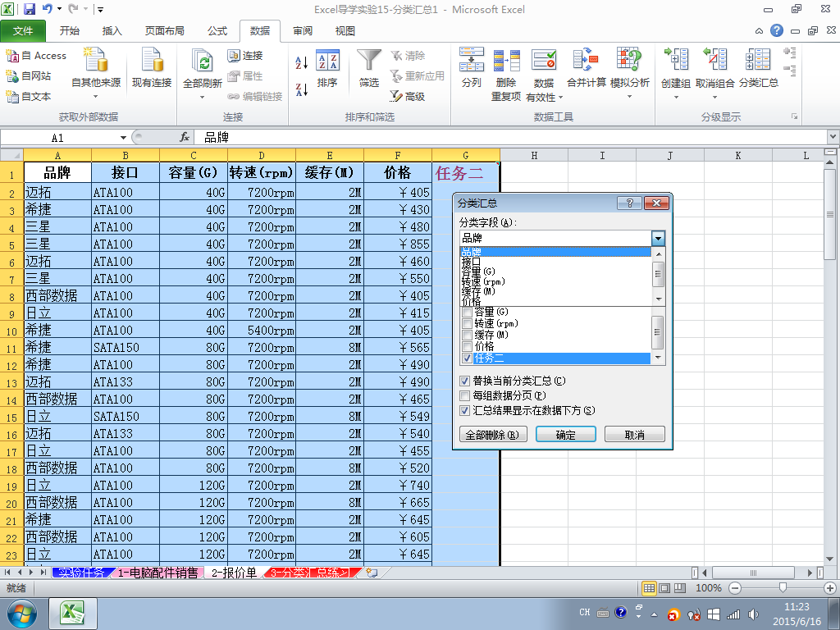The width and height of the screenshot is (840, 630).
Task: Check 价格 in subtotal list
Action: [x=467, y=347]
